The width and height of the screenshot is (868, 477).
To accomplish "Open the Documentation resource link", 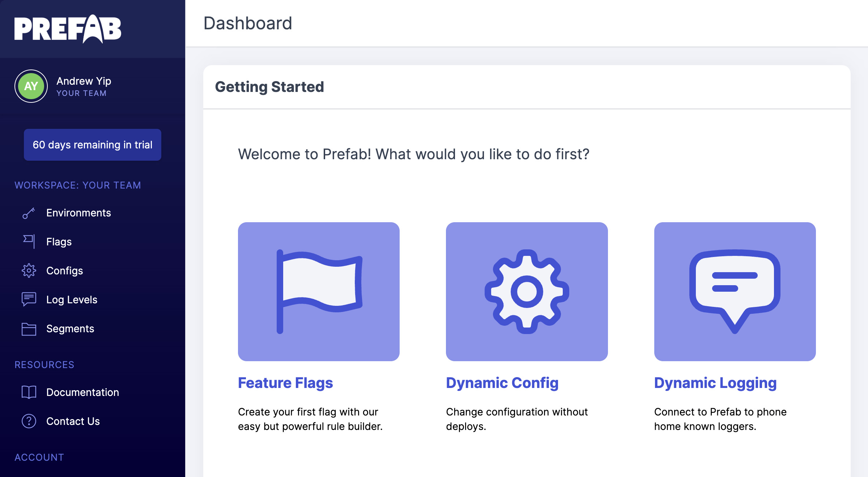I will click(x=83, y=392).
